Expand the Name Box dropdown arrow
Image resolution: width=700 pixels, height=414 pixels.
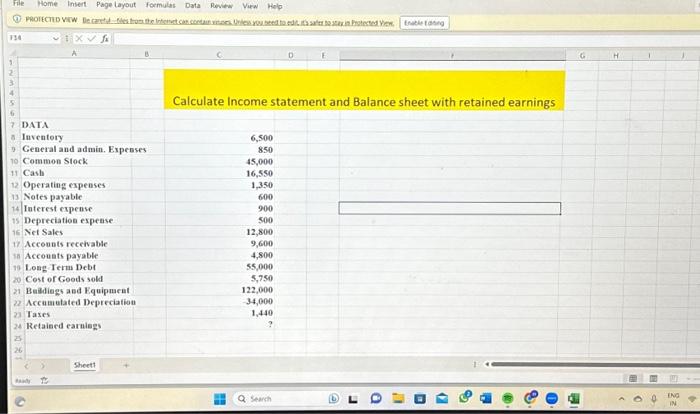click(x=56, y=38)
